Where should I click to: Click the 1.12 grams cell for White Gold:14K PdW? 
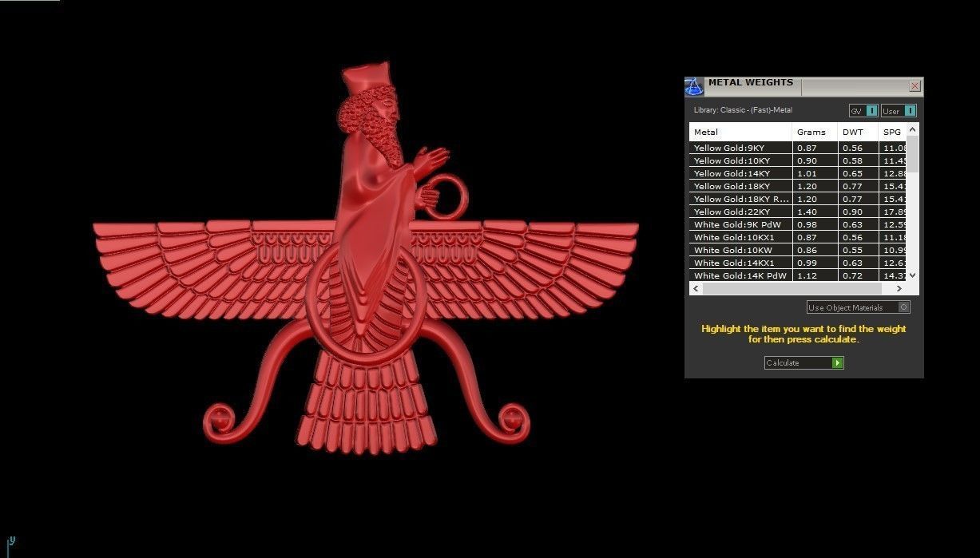click(815, 275)
